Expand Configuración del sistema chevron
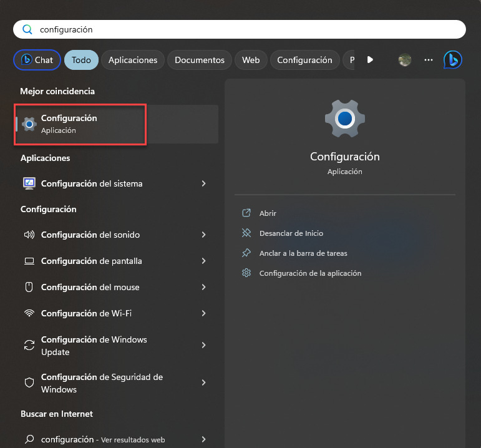 tap(203, 183)
